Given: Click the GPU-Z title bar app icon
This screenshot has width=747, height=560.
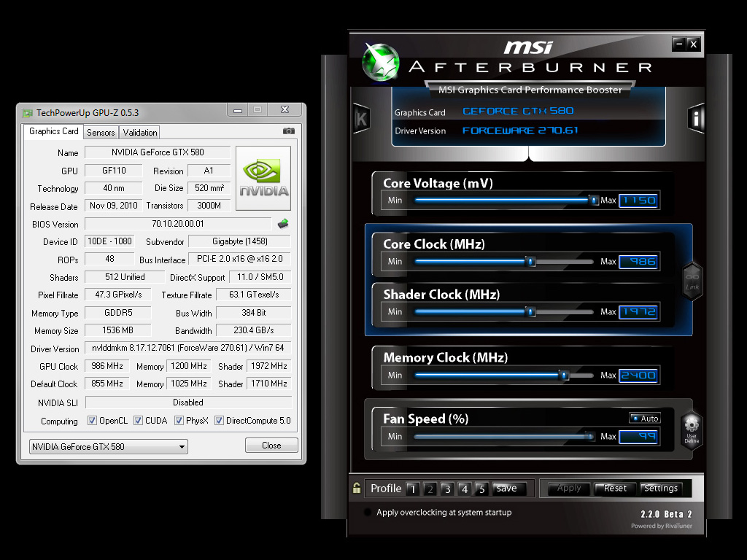Looking at the screenshot, I should coord(28,113).
